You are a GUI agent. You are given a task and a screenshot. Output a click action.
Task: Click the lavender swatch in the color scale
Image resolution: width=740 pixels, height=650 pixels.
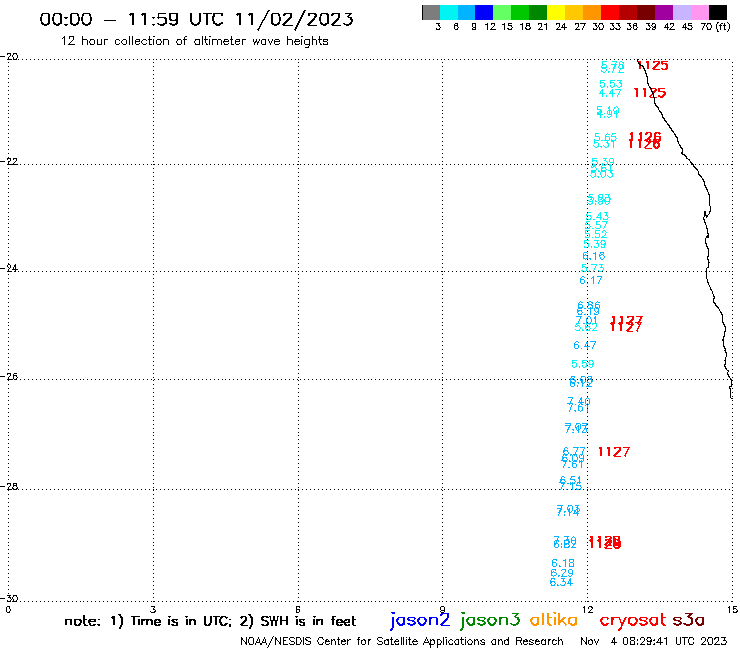tap(681, 12)
